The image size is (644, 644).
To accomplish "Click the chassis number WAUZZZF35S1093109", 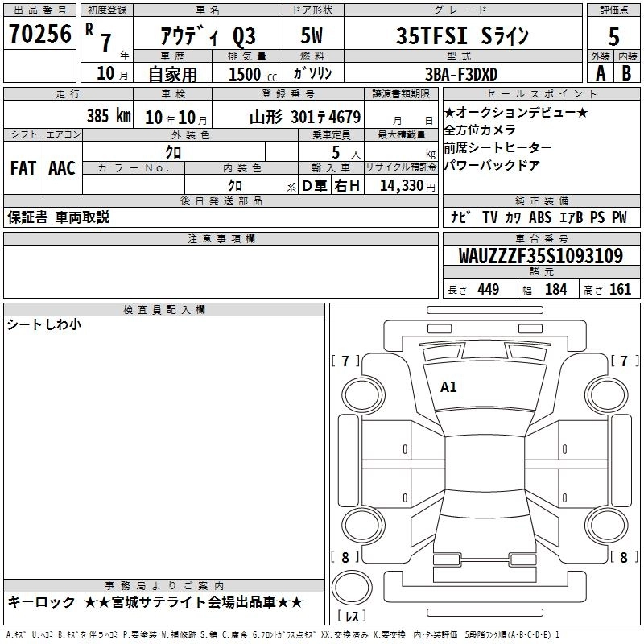I will [x=541, y=256].
